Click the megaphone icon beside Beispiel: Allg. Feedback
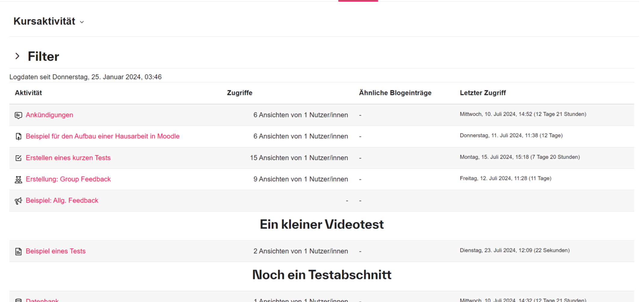This screenshot has height=302, width=644. [18, 201]
